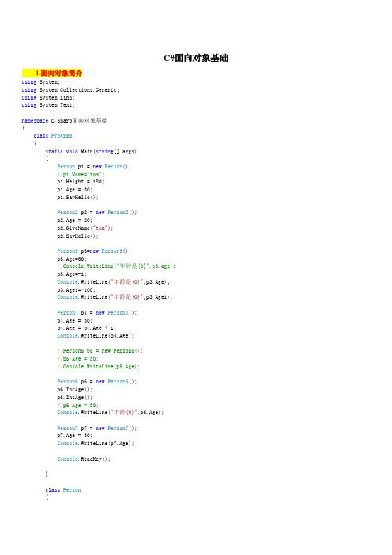The image size is (392, 555).
Task: Click the commented Person5 p5 declaration
Action: pos(100,351)
